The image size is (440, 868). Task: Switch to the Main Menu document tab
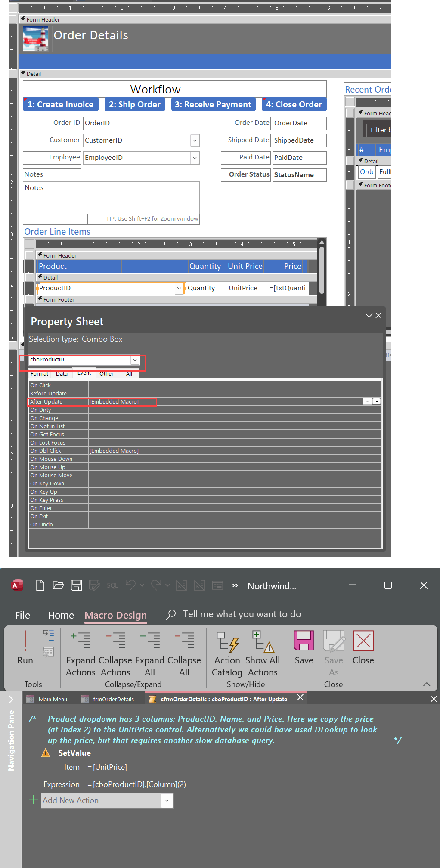click(x=49, y=699)
